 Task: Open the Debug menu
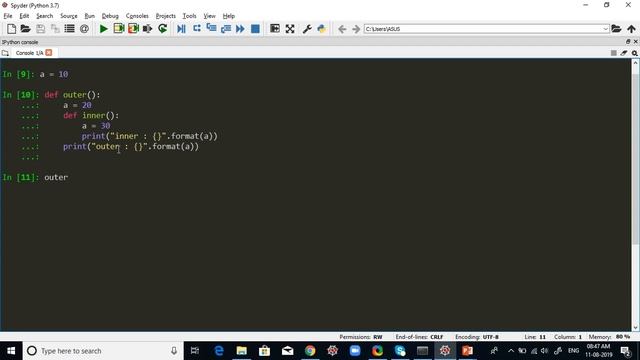[110, 16]
